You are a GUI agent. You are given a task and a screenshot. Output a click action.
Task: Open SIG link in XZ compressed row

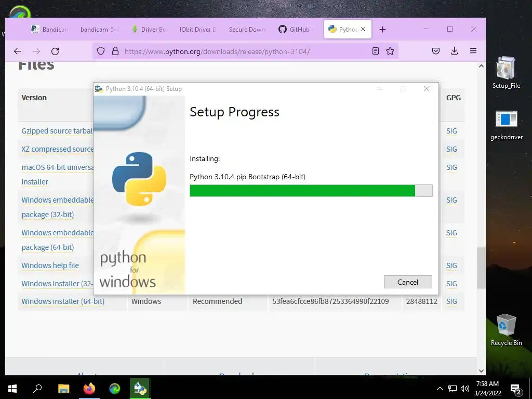point(451,149)
